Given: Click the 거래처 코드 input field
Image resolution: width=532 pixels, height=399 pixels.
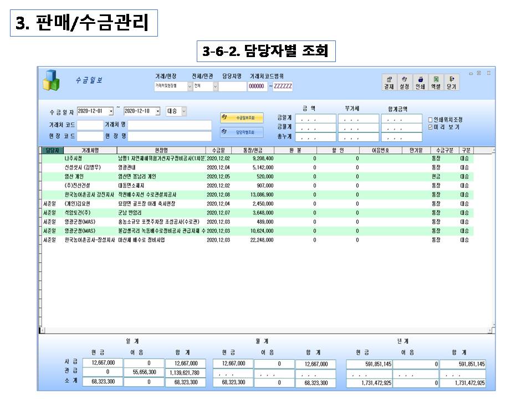Looking at the screenshot, I should 90,125.
